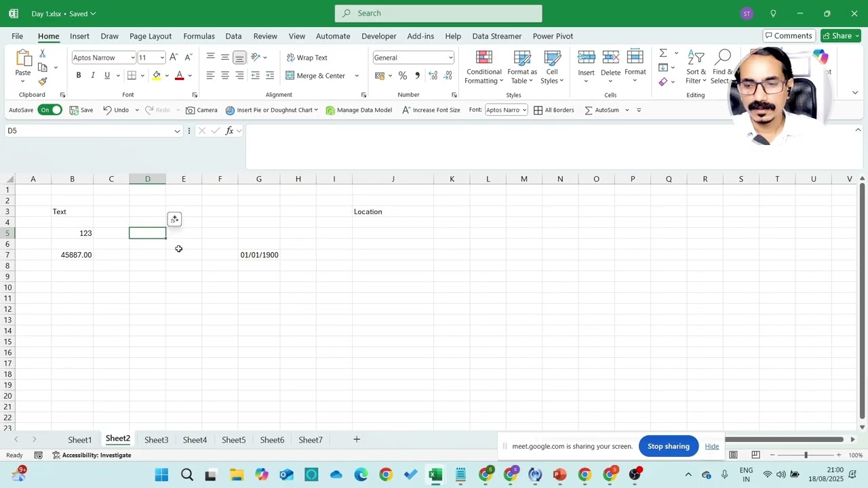The height and width of the screenshot is (488, 868).
Task: Click the Format Painter icon
Action: click(43, 82)
